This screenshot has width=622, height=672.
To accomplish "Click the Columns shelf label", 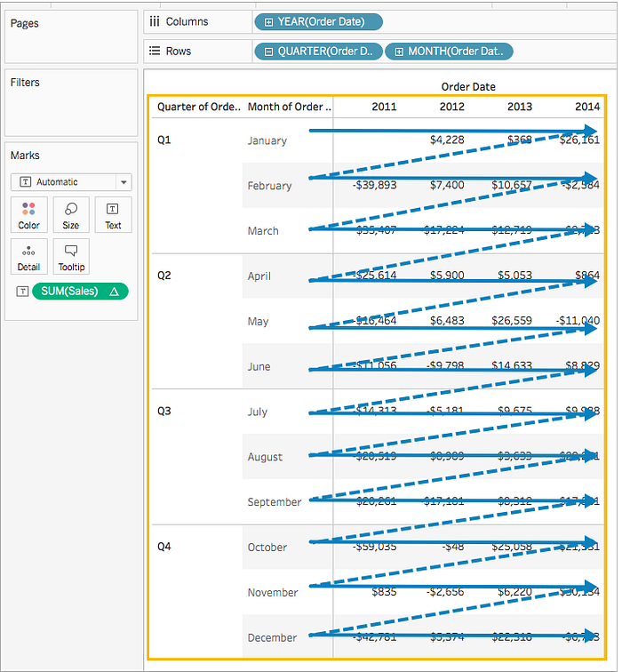I will (187, 21).
